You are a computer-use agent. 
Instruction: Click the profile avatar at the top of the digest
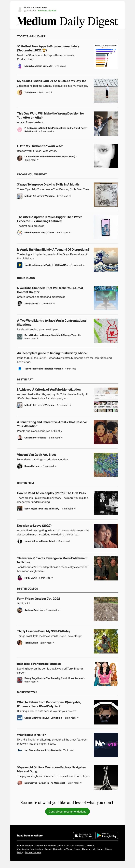click(20, 9)
